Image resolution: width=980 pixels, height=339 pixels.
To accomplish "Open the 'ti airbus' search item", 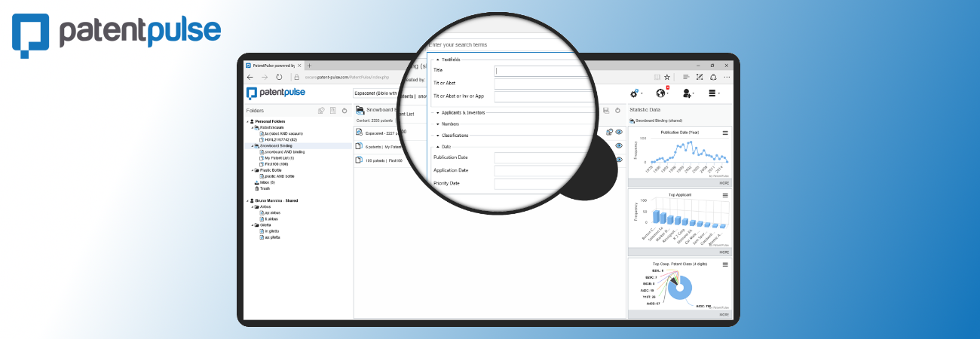I will (x=272, y=218).
